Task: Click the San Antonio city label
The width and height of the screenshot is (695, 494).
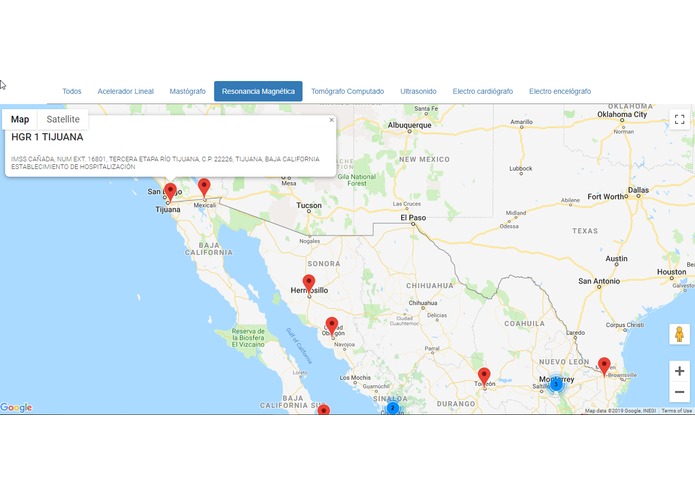Action: coord(599,281)
